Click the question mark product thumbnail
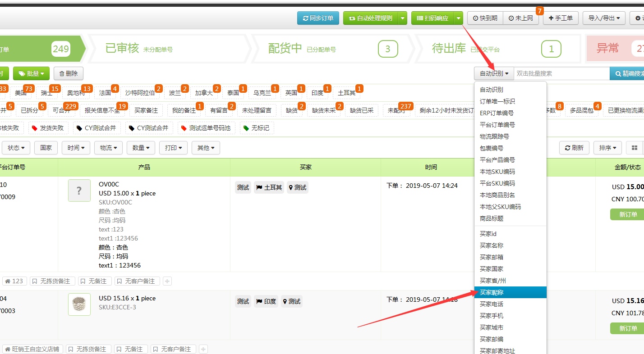Image resolution: width=644 pixels, height=354 pixels. coord(79,191)
